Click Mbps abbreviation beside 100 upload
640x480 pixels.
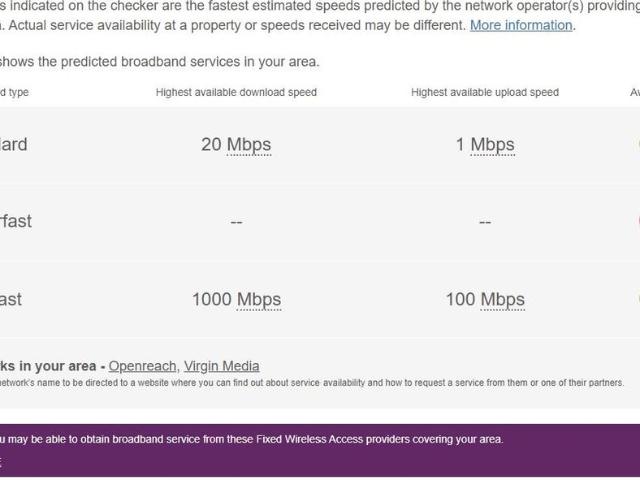pyautogui.click(x=502, y=300)
